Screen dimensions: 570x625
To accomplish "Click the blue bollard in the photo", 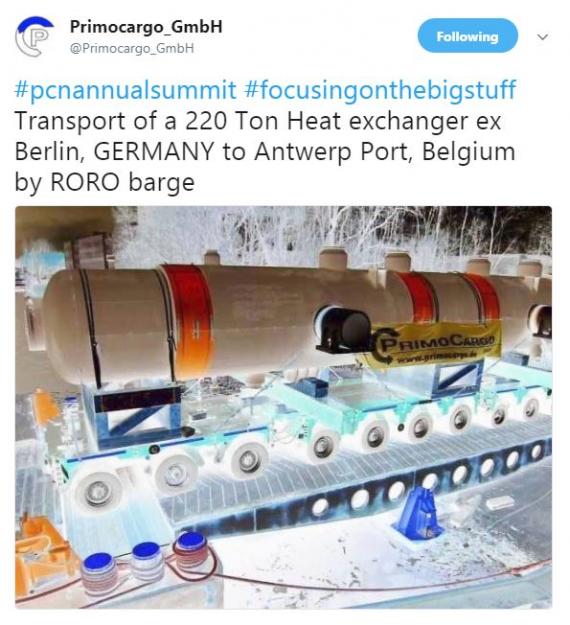I will 421,512.
